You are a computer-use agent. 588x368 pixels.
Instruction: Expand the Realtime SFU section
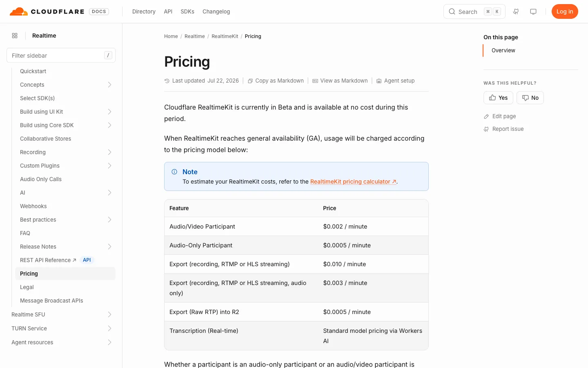(109, 314)
